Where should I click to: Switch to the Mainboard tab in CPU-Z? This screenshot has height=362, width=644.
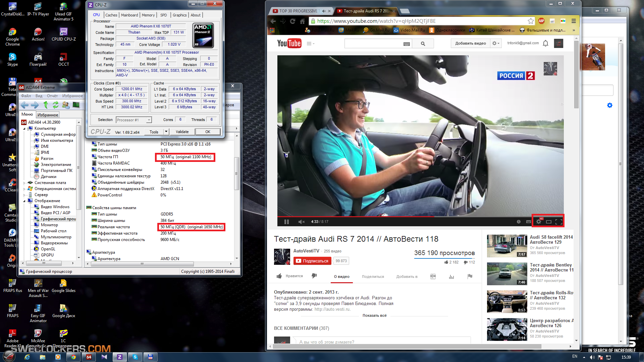click(129, 15)
